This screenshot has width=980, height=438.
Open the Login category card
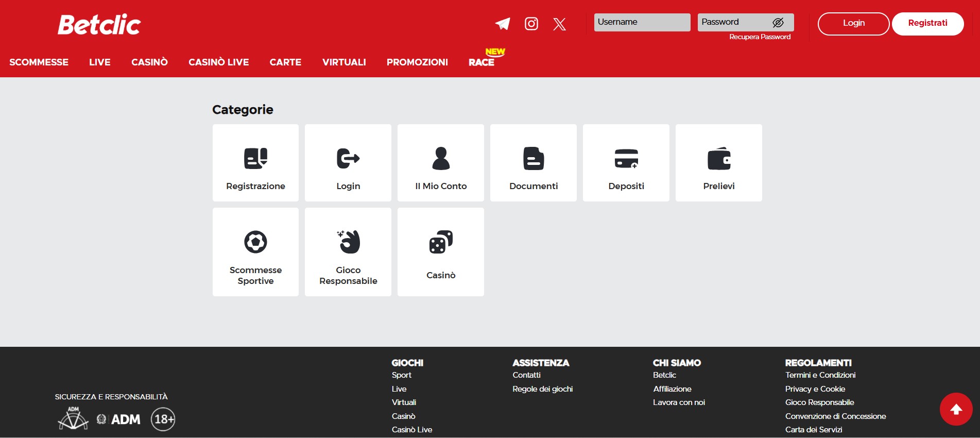tap(348, 163)
